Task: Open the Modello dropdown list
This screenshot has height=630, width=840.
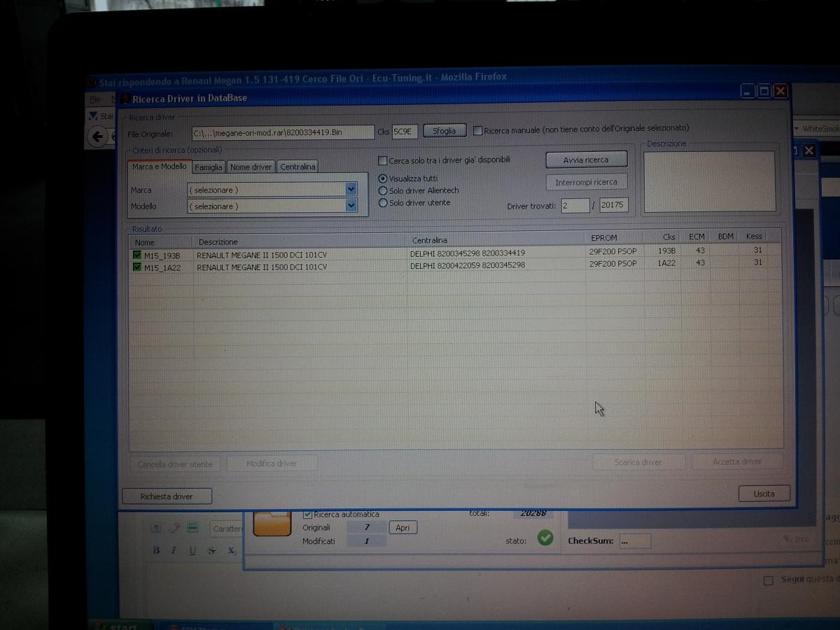Action: click(351, 206)
